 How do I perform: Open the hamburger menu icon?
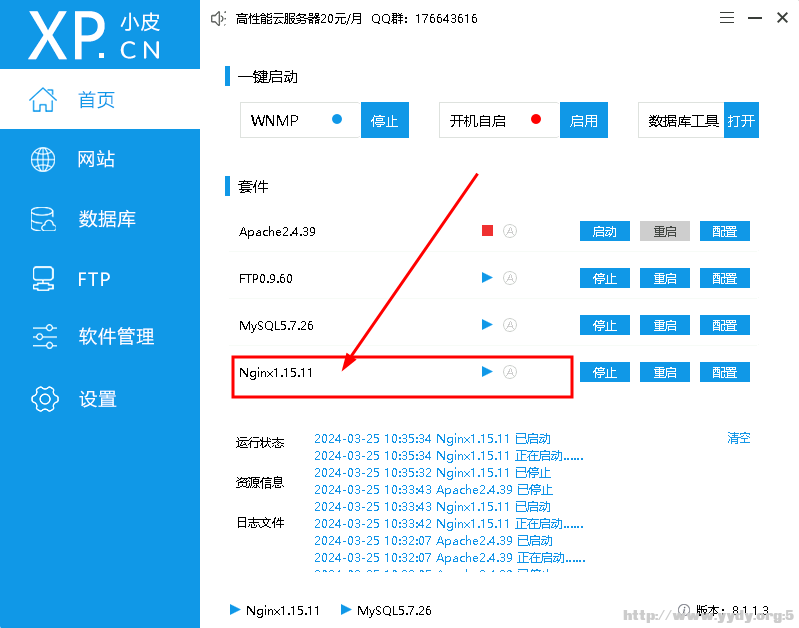pos(727,18)
